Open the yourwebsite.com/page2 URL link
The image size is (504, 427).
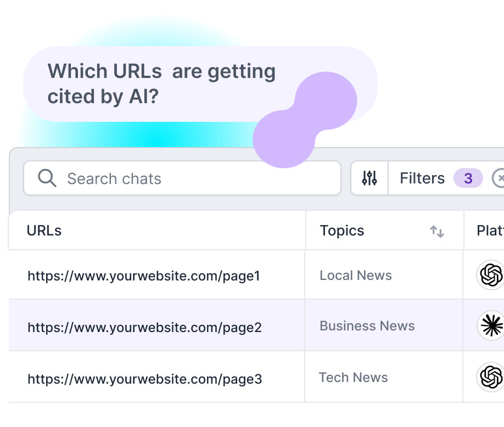coord(144,328)
